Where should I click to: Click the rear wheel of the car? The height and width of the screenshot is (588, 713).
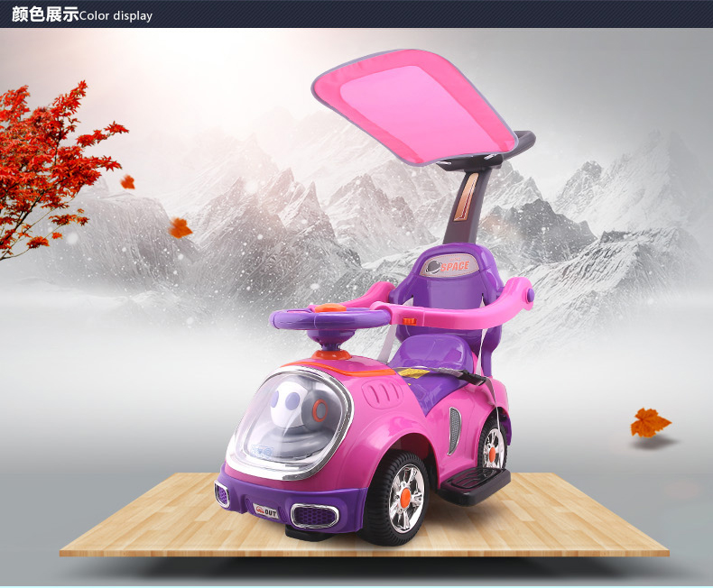coord(493,446)
